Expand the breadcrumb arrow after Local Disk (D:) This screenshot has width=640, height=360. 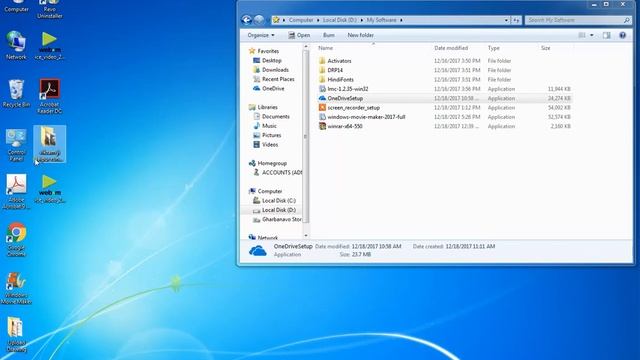(x=362, y=20)
